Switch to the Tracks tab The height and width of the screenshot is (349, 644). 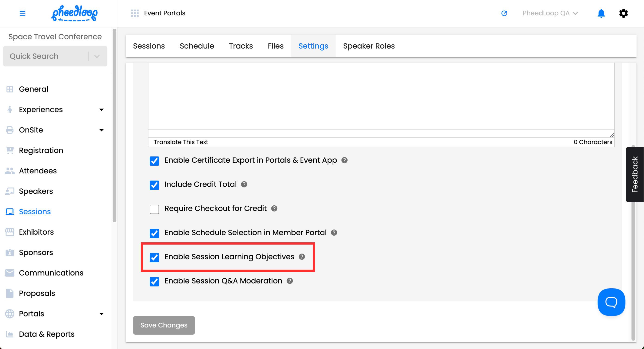[241, 46]
